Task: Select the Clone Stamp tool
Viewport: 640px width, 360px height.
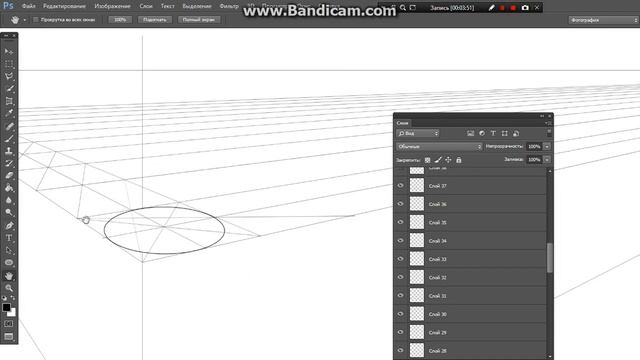Action: [x=9, y=151]
